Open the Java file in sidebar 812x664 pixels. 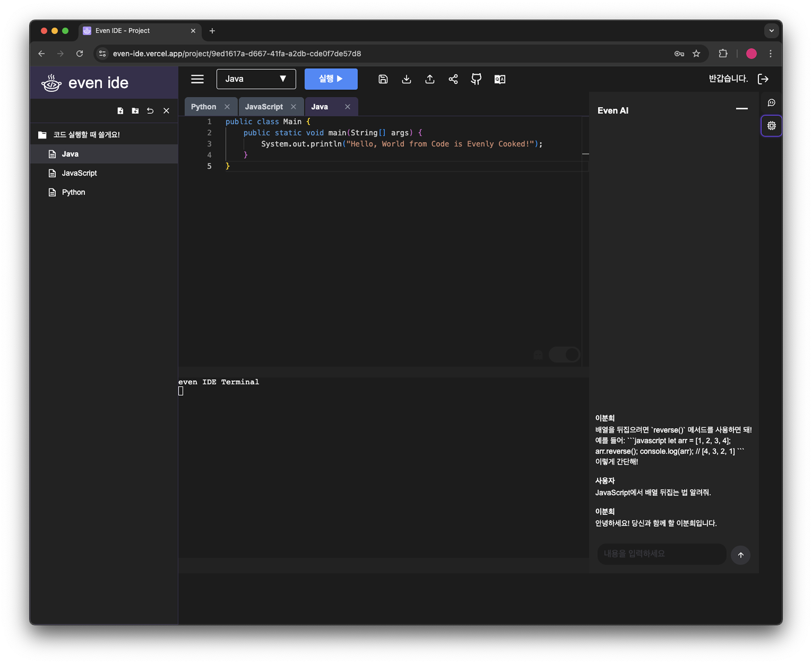pos(104,154)
